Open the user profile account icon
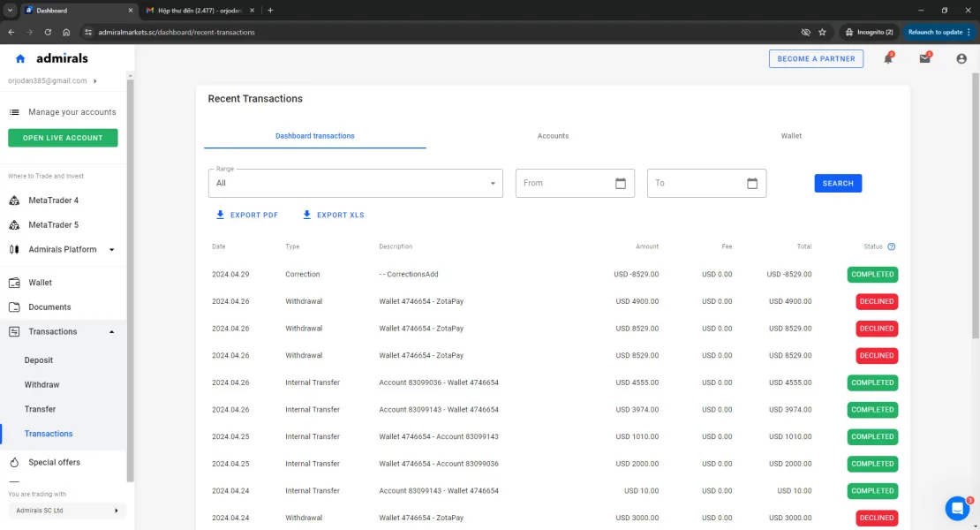Image resolution: width=980 pixels, height=530 pixels. [961, 59]
